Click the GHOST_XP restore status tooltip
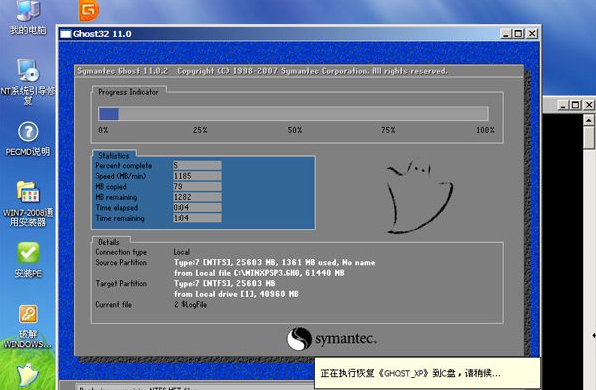Viewport: 596px width, 390px height. 428,373
